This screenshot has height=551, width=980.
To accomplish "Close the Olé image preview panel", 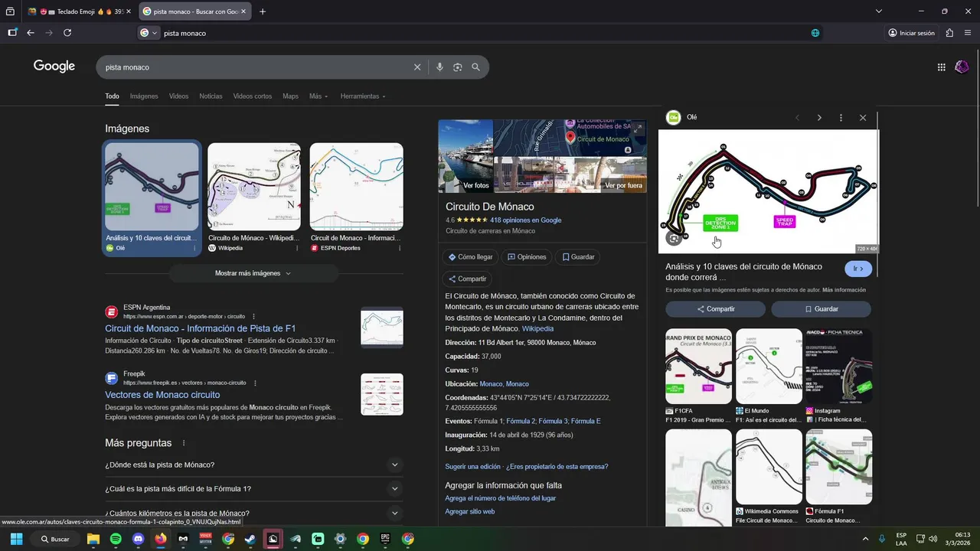I will (863, 118).
